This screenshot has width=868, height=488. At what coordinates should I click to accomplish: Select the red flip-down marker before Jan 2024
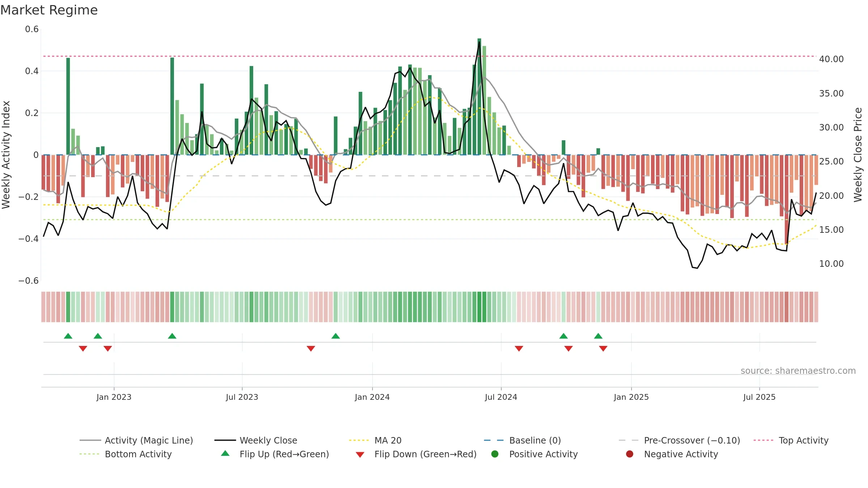(311, 348)
